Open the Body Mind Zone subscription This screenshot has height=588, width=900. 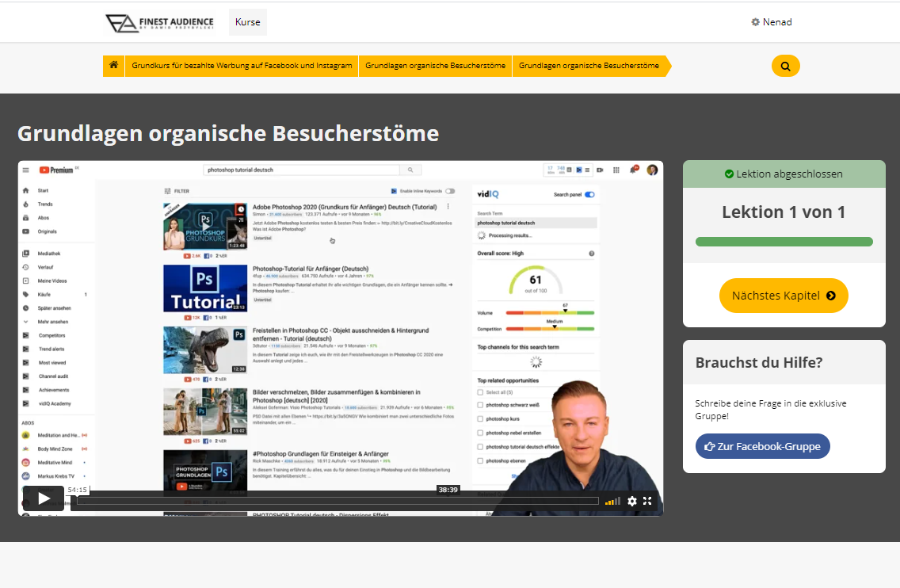[55, 449]
